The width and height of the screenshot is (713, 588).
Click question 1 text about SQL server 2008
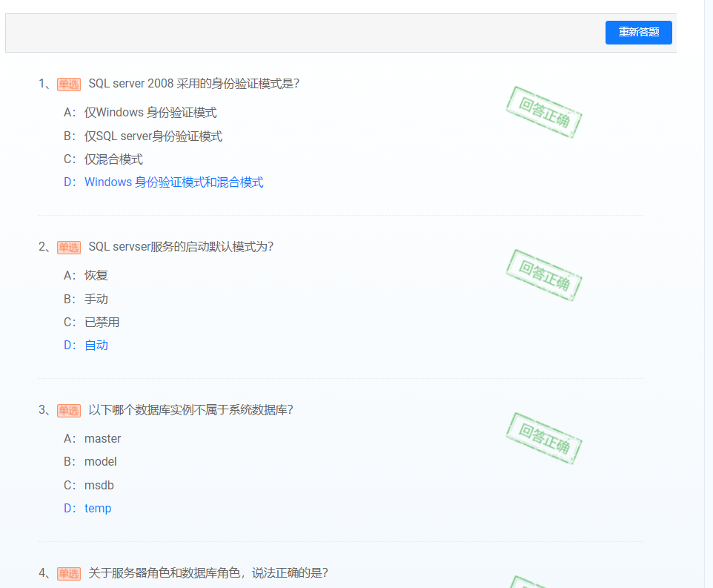point(193,84)
